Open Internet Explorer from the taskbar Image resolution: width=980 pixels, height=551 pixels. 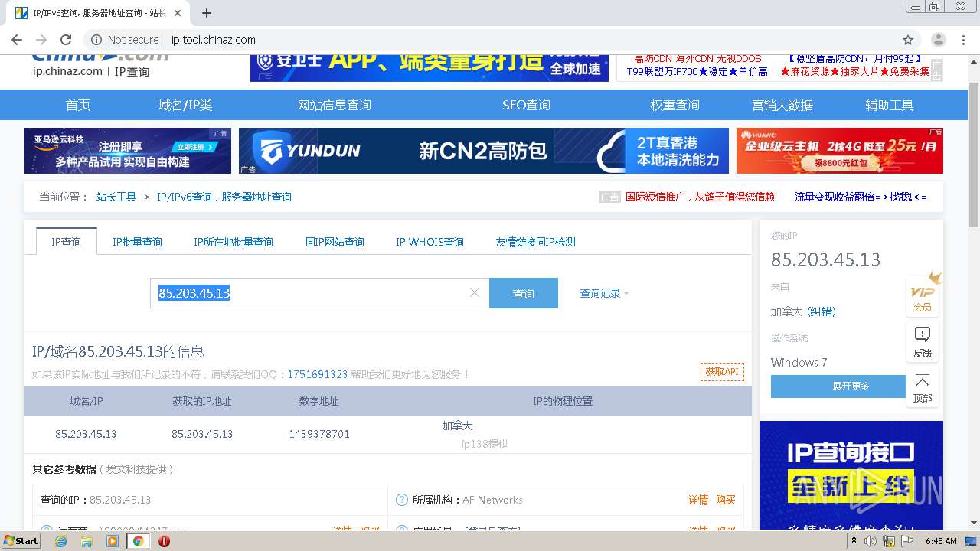tap(60, 541)
